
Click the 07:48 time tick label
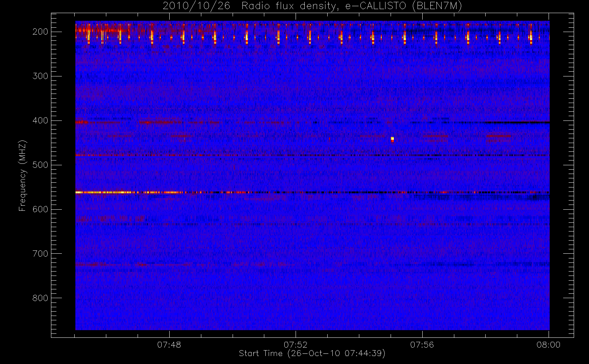click(x=169, y=345)
